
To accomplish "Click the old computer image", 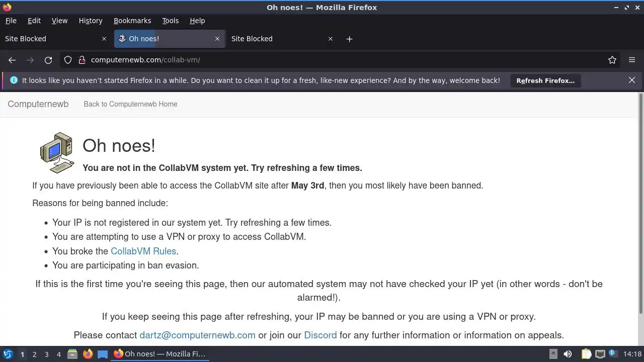I will click(x=57, y=153).
